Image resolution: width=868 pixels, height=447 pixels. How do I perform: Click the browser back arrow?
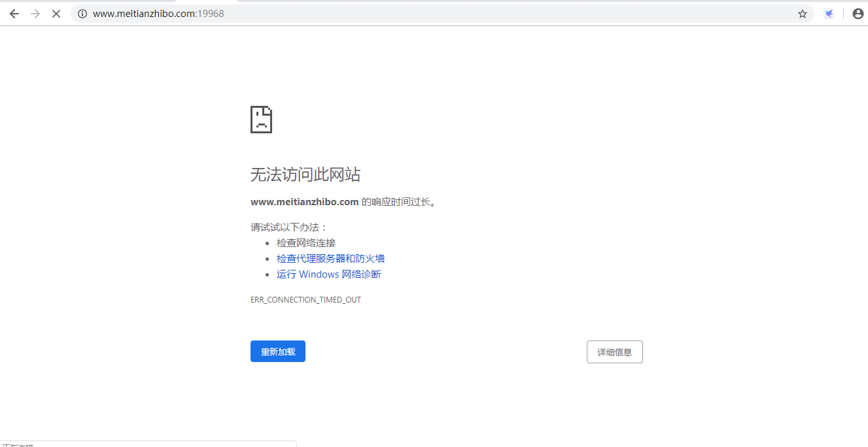(x=14, y=14)
